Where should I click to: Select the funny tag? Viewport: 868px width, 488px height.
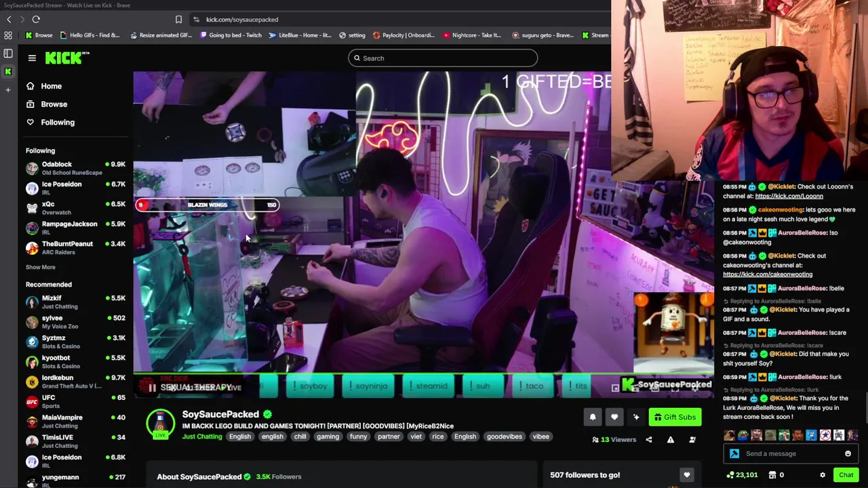(358, 436)
